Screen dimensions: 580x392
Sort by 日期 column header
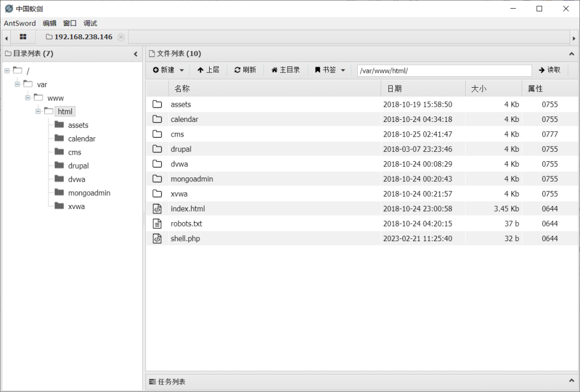pyautogui.click(x=423, y=89)
